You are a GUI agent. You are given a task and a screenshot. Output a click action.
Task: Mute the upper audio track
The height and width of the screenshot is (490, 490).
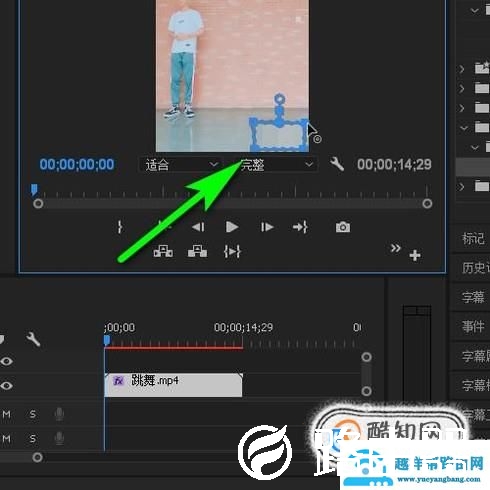[7, 414]
